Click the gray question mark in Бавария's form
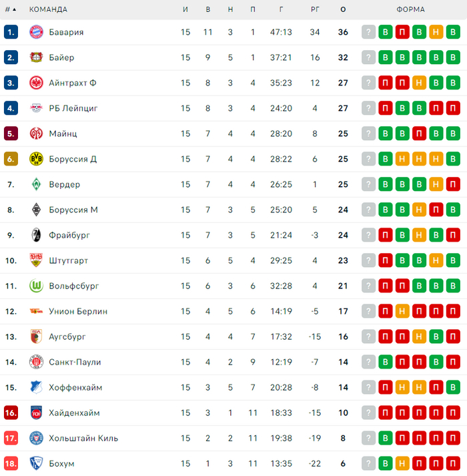 pos(369,32)
